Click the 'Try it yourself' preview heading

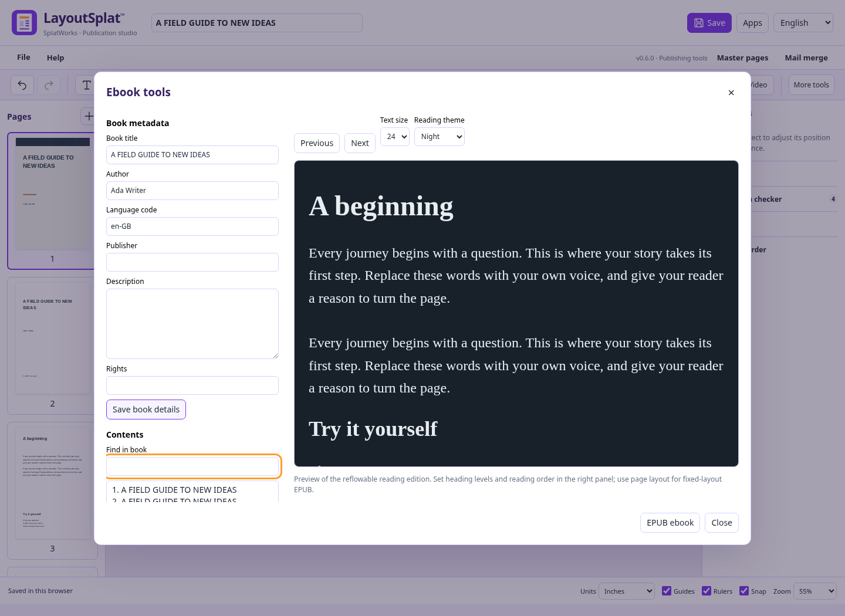373,429
